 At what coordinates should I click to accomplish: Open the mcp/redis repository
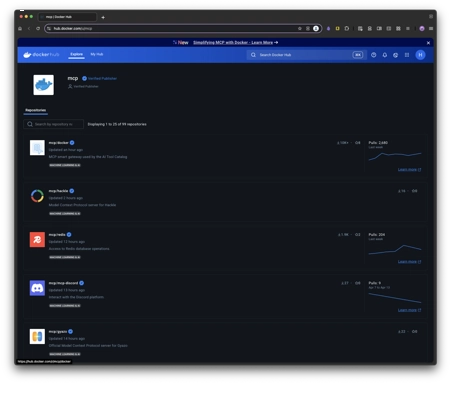click(x=57, y=235)
